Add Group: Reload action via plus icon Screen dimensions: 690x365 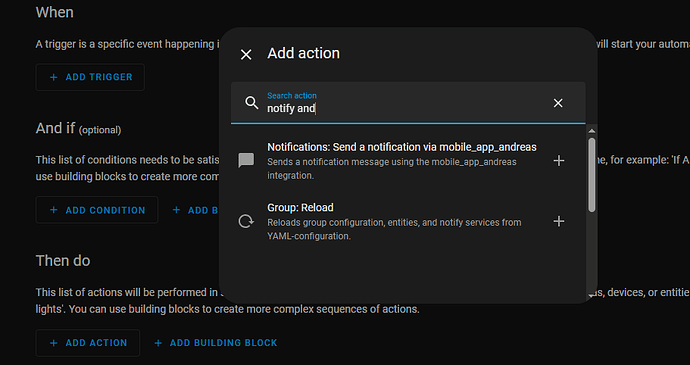point(558,221)
